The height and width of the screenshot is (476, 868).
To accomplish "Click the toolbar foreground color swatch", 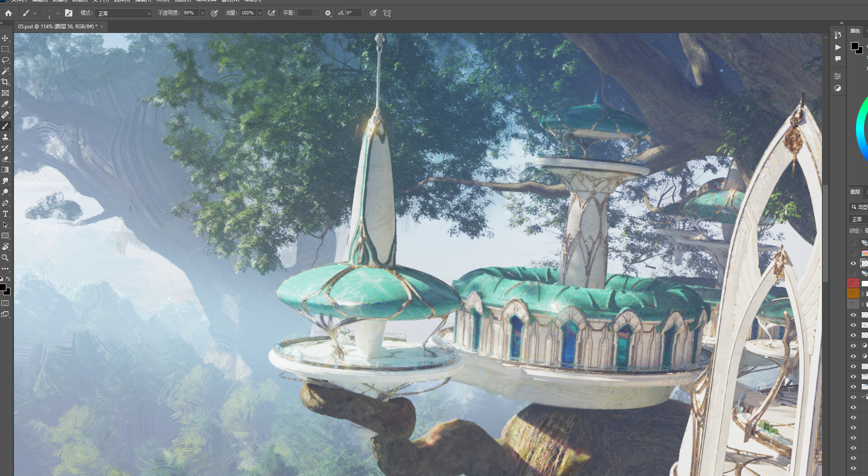I will pos(3,287).
